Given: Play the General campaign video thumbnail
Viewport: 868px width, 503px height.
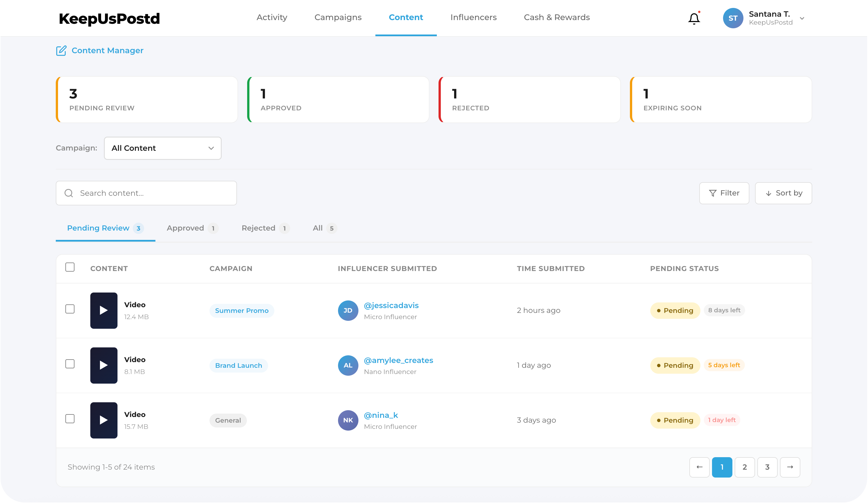Looking at the screenshot, I should point(103,420).
